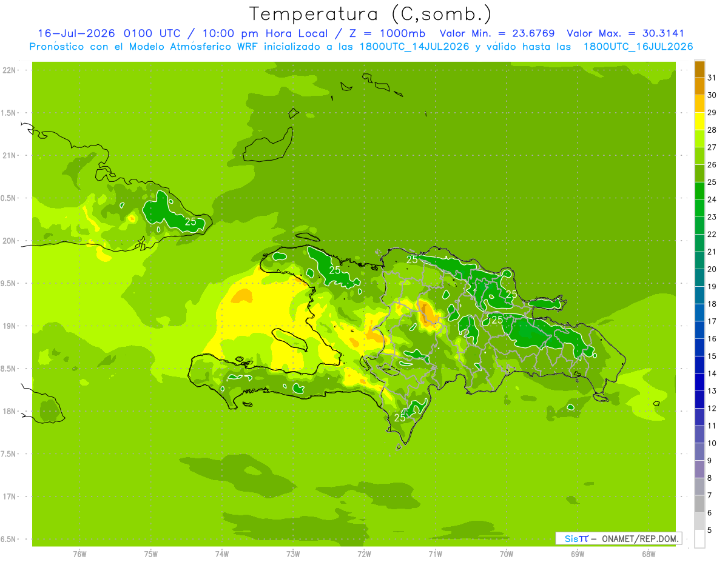This screenshot has height=562, width=728.
Task: Click the 68W longitude label
Action: (x=649, y=554)
